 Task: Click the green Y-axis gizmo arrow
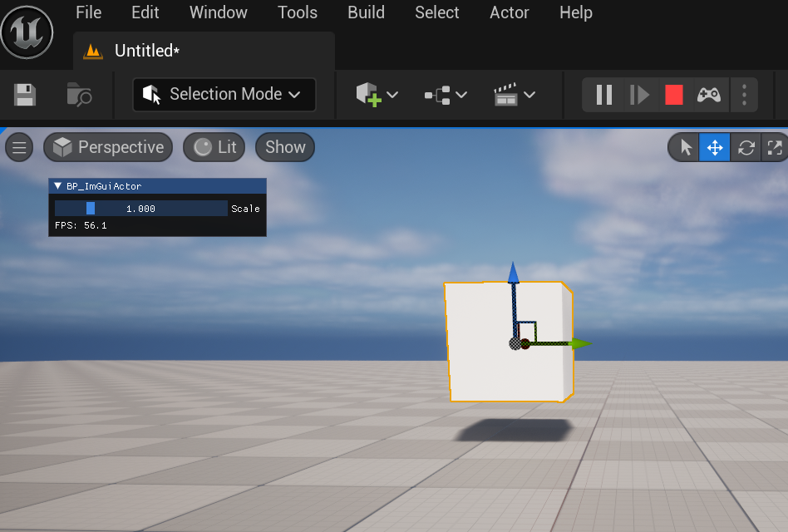pyautogui.click(x=582, y=343)
